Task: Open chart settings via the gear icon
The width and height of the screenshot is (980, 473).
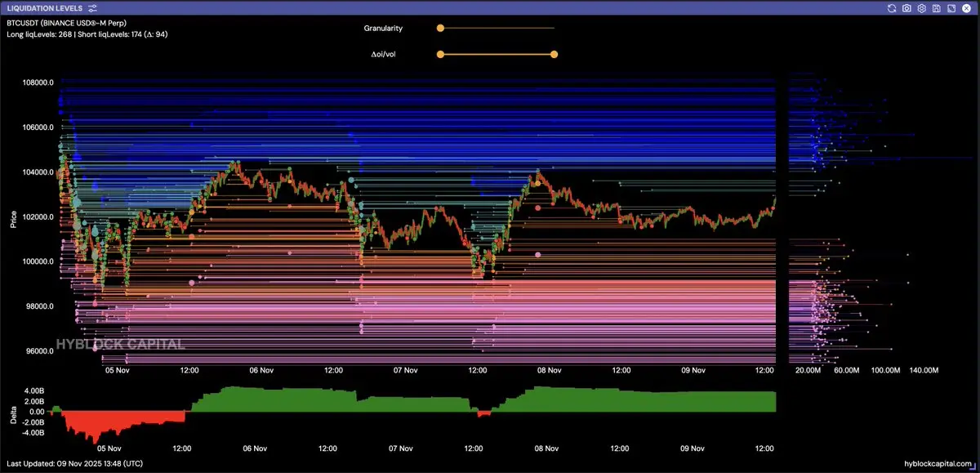Action: (x=921, y=8)
